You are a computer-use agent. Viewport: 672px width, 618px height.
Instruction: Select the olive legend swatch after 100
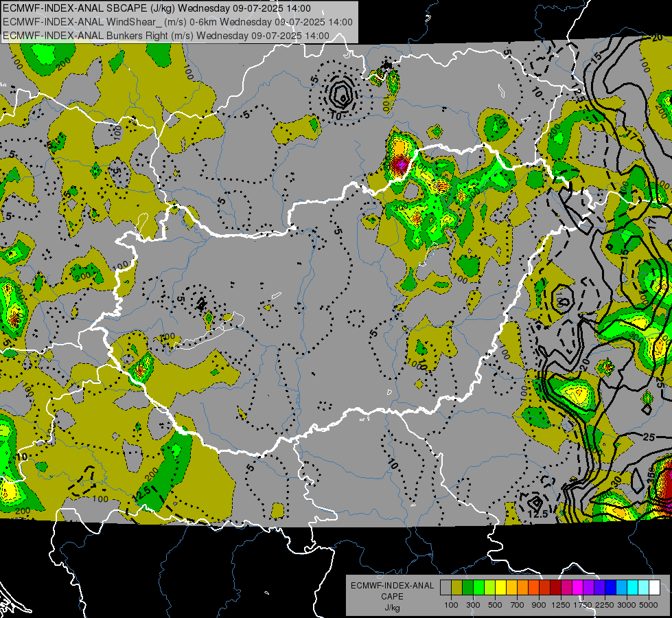click(x=456, y=588)
